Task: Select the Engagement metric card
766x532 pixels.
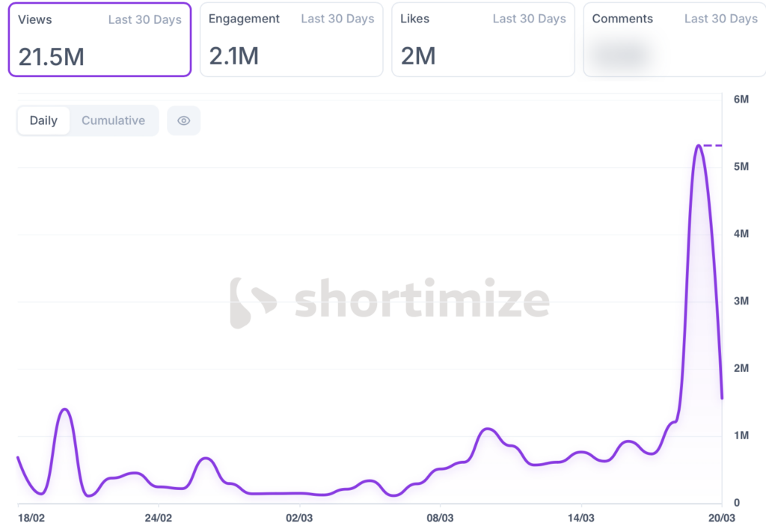Action: pos(291,40)
